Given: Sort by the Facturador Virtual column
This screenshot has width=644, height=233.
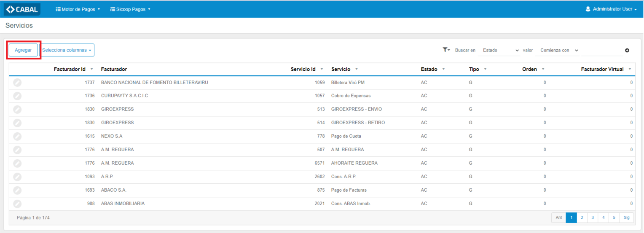Looking at the screenshot, I should (x=606, y=69).
